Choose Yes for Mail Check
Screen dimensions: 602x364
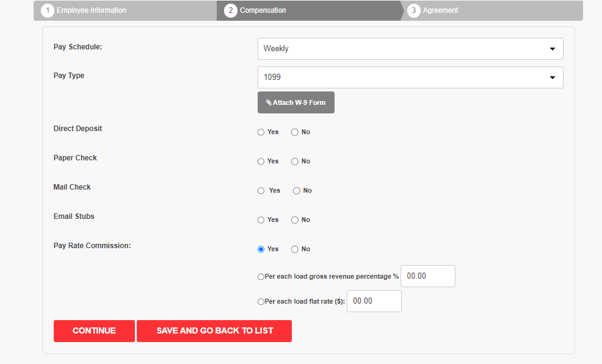pos(261,191)
